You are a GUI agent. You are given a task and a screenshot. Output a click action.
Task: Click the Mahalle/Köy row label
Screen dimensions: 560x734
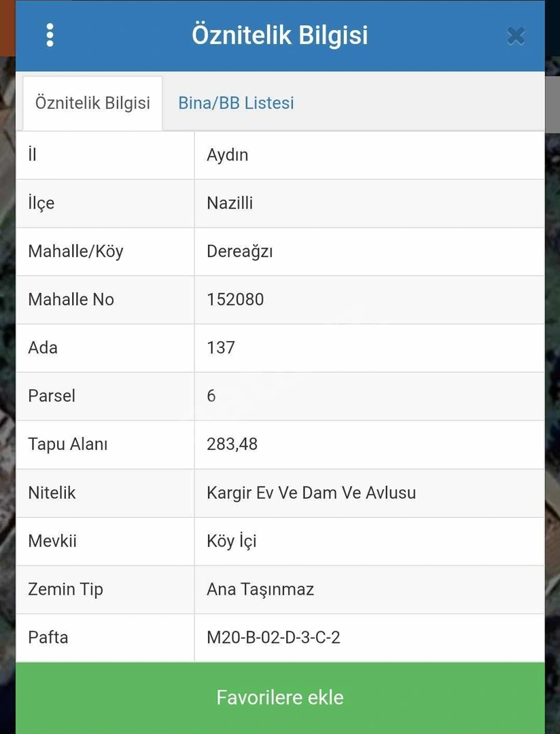(76, 251)
